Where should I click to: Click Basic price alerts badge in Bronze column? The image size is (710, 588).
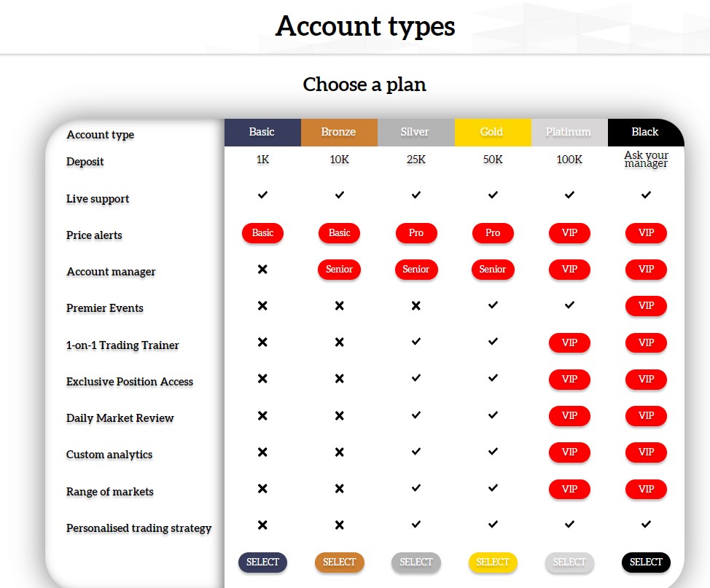click(x=339, y=233)
